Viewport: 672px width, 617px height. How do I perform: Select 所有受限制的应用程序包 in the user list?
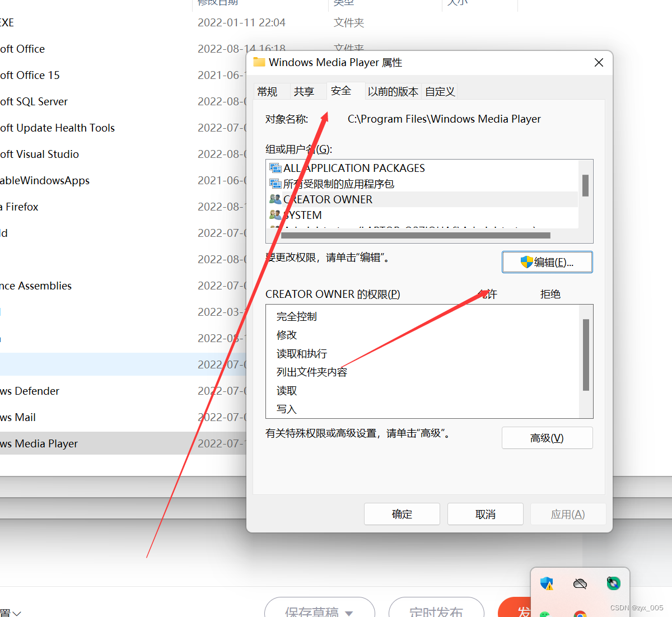click(422, 184)
